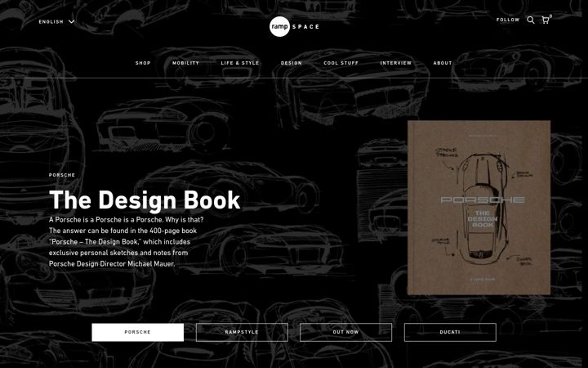Open the MOBILITY menu item

point(185,63)
